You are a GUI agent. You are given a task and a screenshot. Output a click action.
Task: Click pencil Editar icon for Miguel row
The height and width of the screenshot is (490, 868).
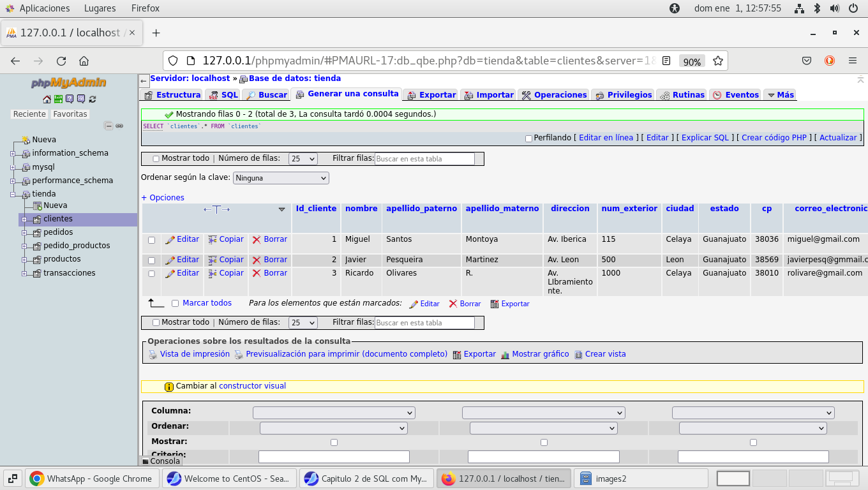point(170,240)
